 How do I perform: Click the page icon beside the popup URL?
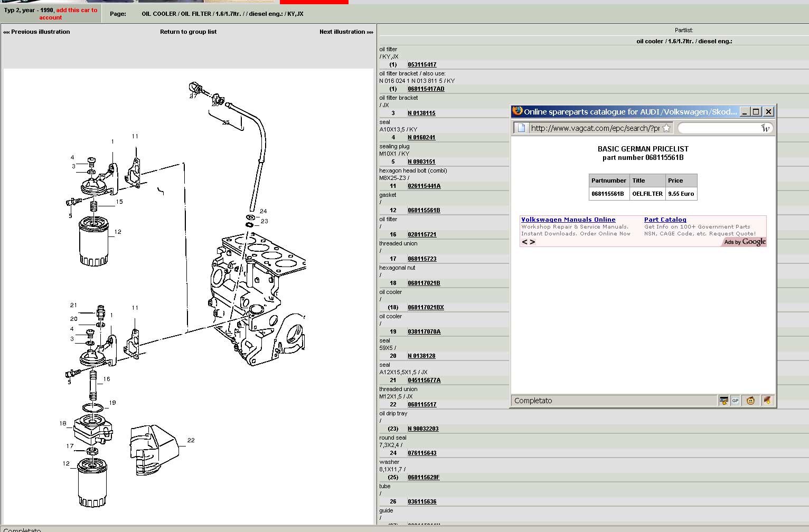(x=521, y=128)
